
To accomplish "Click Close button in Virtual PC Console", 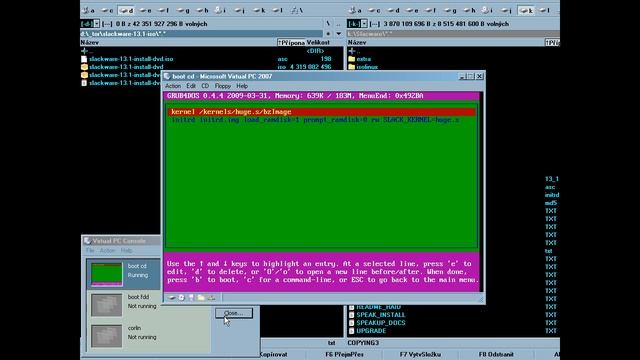I will (x=234, y=313).
